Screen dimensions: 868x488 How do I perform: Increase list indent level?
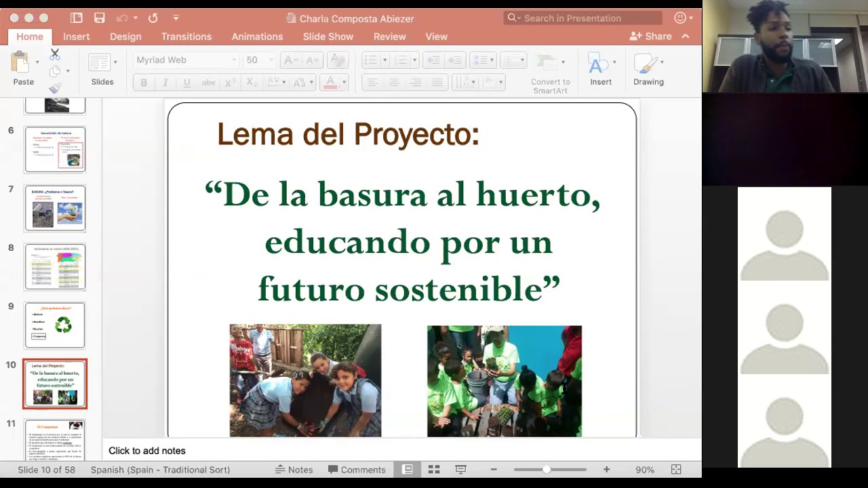[x=455, y=60]
